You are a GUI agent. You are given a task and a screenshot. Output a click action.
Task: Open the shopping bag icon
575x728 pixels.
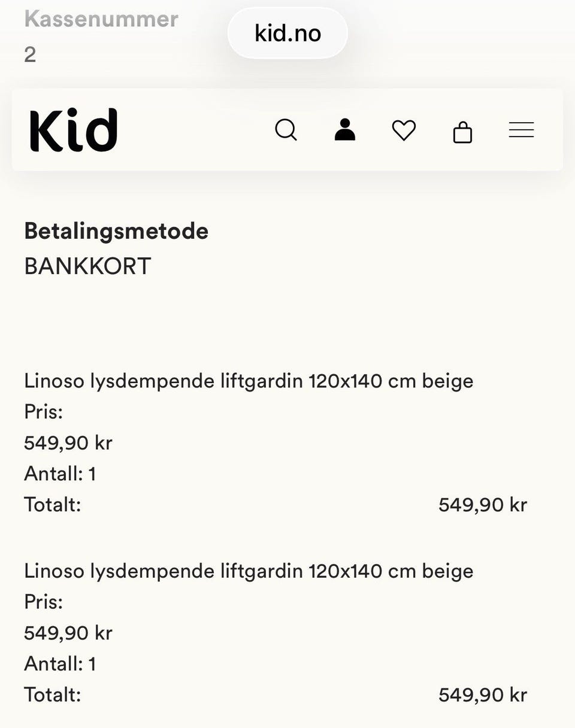point(462,132)
